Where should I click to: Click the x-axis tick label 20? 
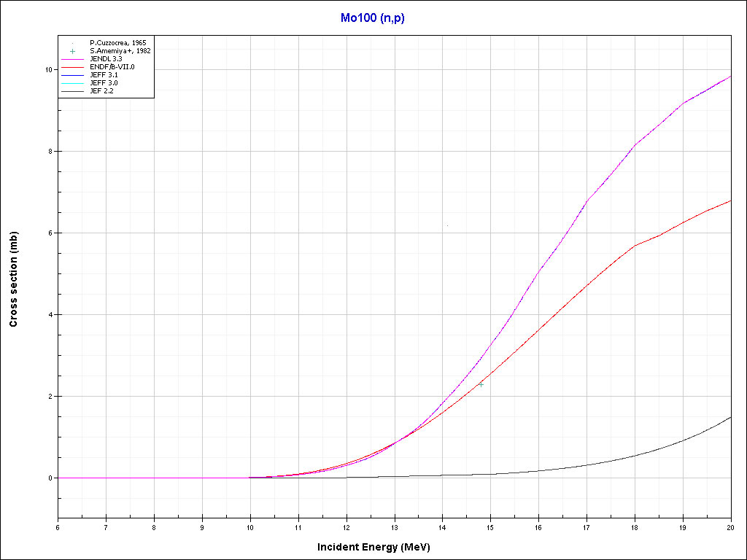730,527
